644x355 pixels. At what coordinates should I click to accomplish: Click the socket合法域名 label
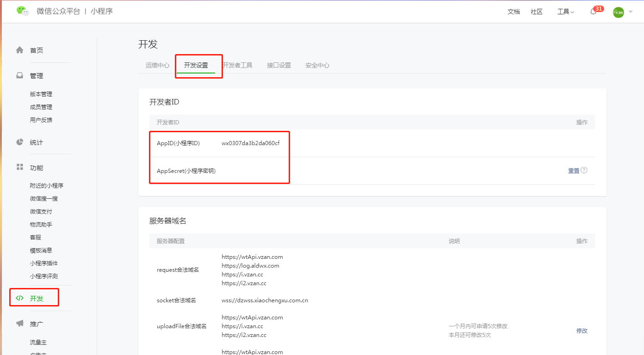(x=176, y=300)
